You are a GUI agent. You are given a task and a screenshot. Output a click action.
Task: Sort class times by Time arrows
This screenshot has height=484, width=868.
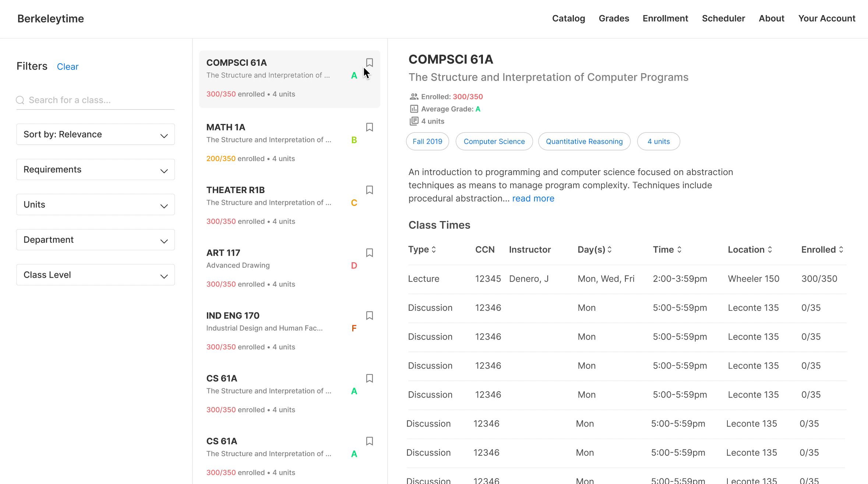[x=680, y=250]
